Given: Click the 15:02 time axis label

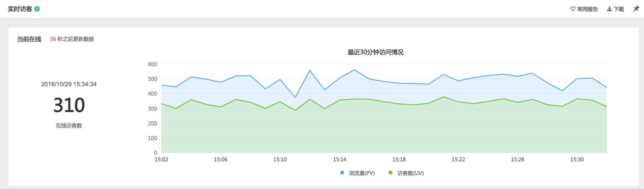Looking at the screenshot, I should click(x=162, y=160).
